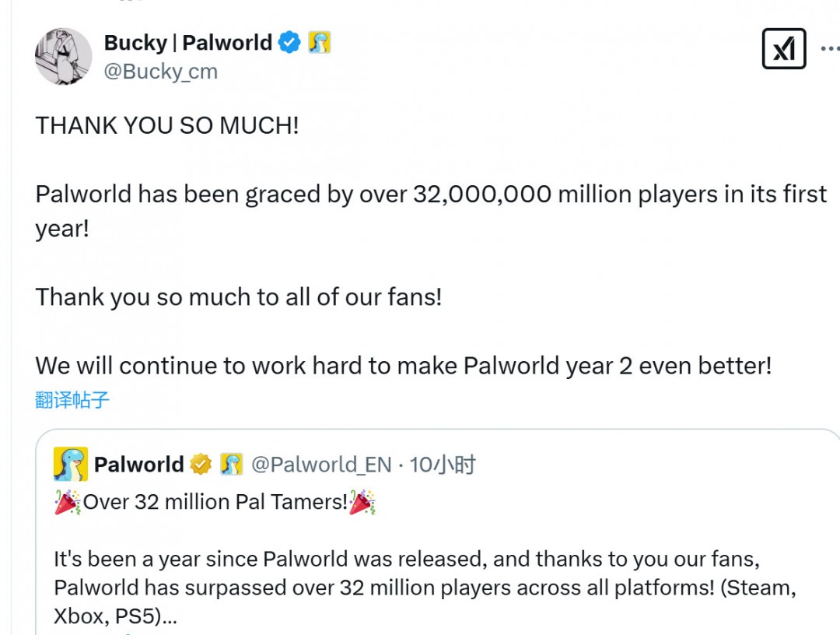Click the party popper emoji after "Tamers!"
Image resolution: width=840 pixels, height=635 pixels.
click(362, 503)
